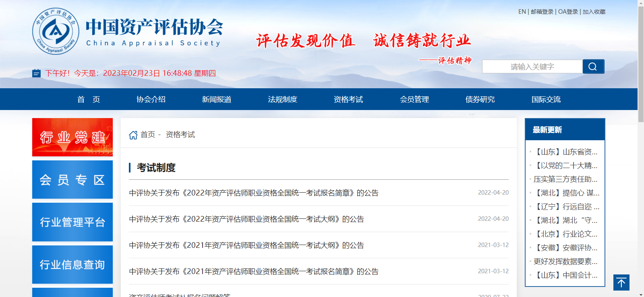Click 加入收藏 link
644x297 pixels.
click(x=594, y=12)
